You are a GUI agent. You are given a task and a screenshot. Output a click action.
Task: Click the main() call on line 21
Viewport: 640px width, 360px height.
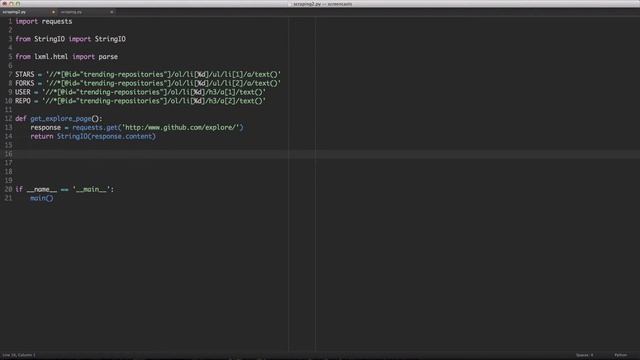[x=42, y=198]
